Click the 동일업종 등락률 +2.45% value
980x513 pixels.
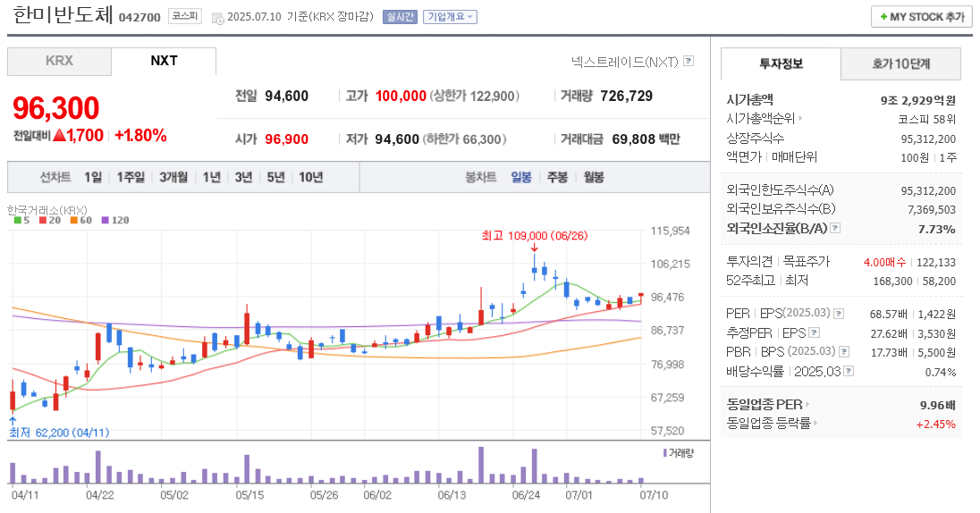click(x=935, y=425)
